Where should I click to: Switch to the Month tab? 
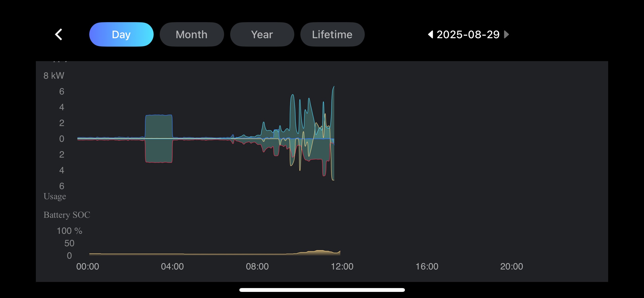tap(192, 34)
